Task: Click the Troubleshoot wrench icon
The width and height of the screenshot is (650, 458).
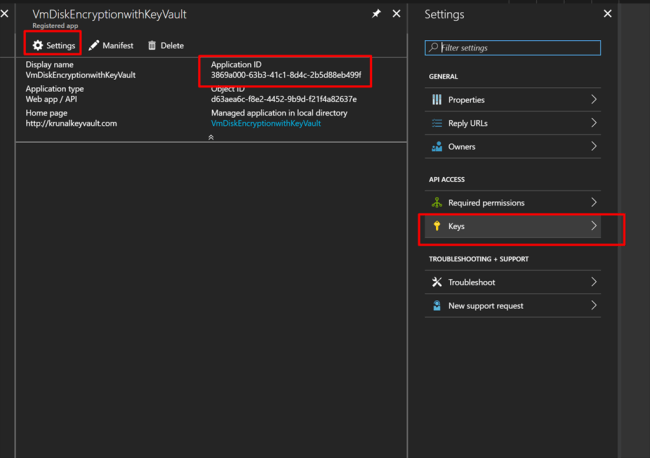Action: click(437, 283)
